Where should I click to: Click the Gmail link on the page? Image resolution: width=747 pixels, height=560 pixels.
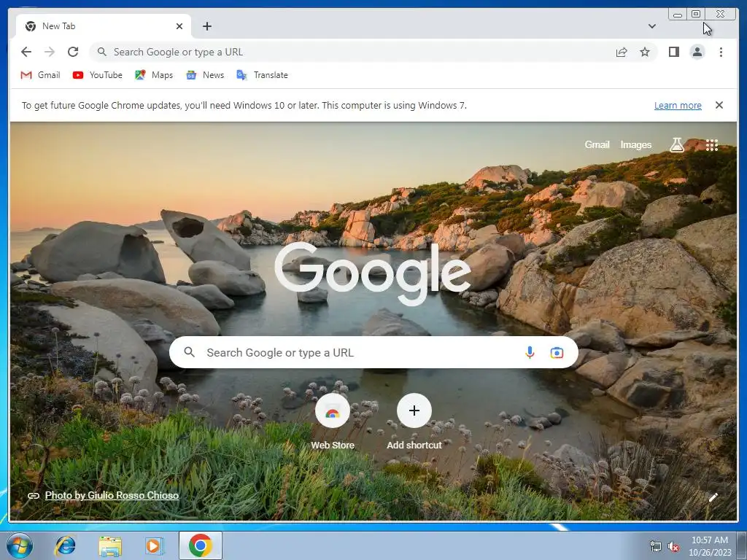597,144
